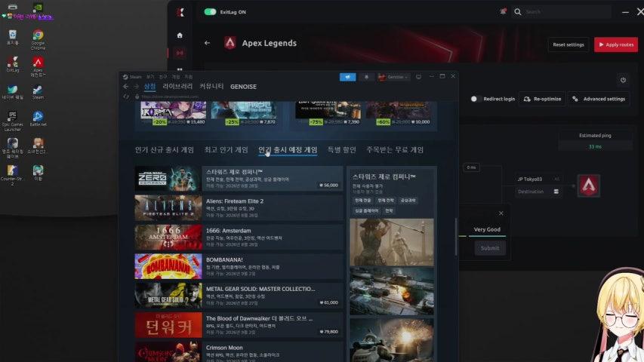Go back with the ExitLag back arrow

click(207, 43)
